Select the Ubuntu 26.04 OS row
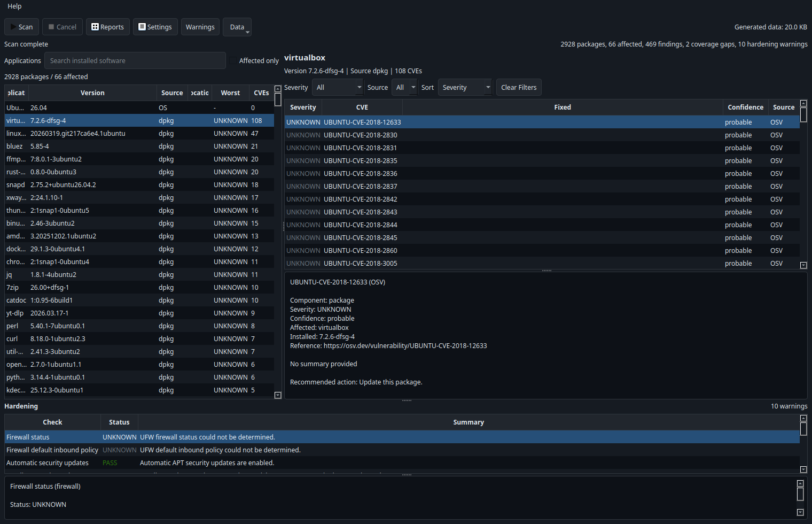812x524 pixels. [x=139, y=107]
